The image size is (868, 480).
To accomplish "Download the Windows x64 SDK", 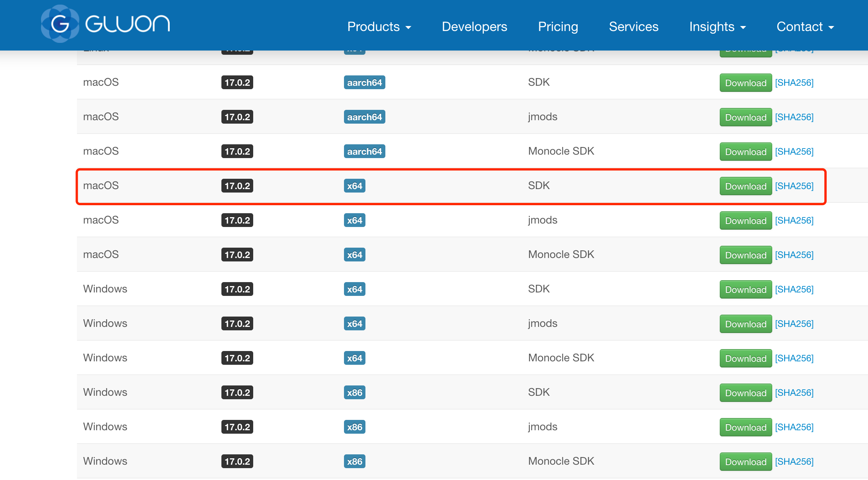I will [x=745, y=289].
